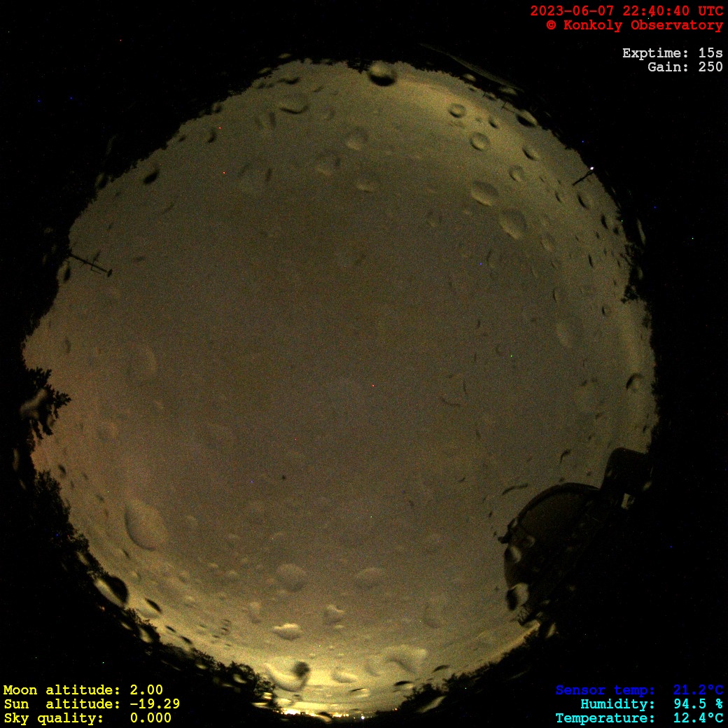Click the Gain 250 readout

point(685,67)
